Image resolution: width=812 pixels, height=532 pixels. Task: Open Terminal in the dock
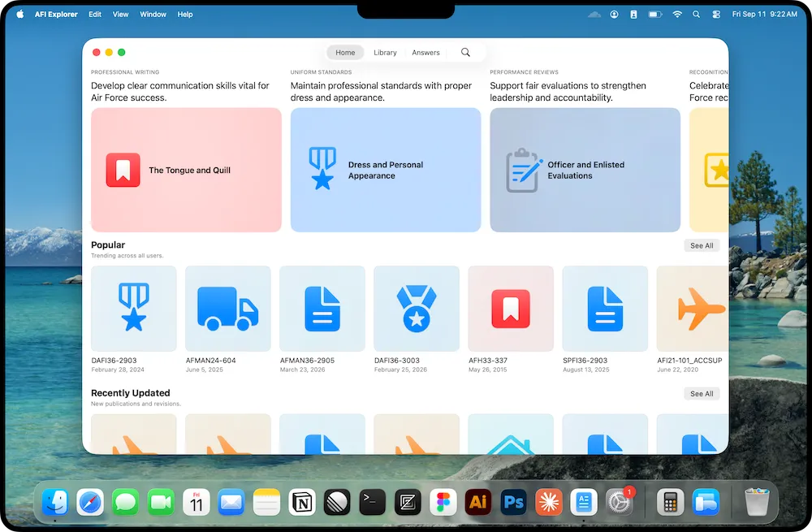373,502
